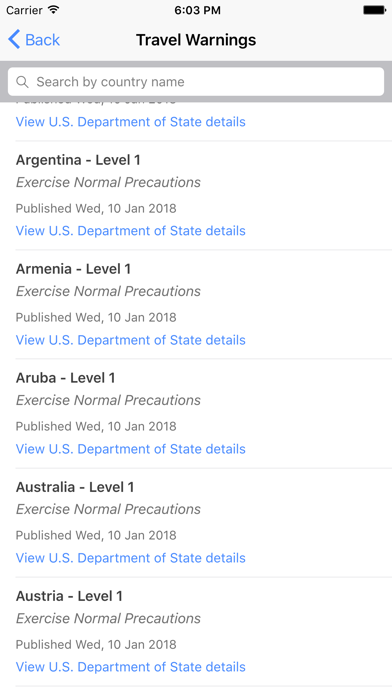
Task: Tap the 6:03 PM status bar clock
Action: coord(197,10)
